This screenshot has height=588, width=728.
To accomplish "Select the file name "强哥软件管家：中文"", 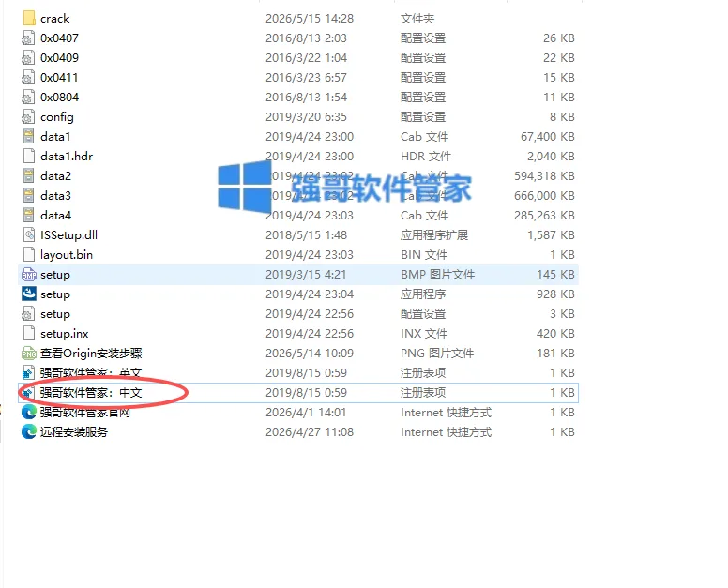I will pos(91,393).
